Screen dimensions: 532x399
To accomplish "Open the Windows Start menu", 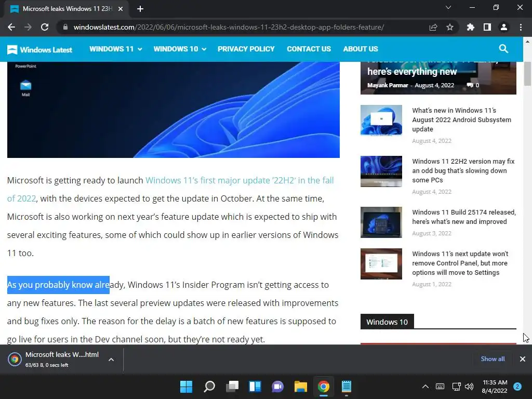I will tap(186, 387).
